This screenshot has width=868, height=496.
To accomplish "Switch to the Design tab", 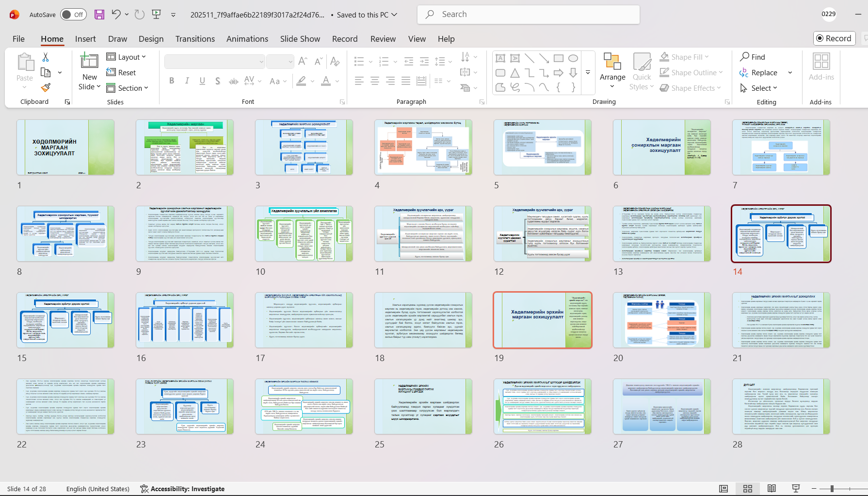I will click(x=151, y=39).
